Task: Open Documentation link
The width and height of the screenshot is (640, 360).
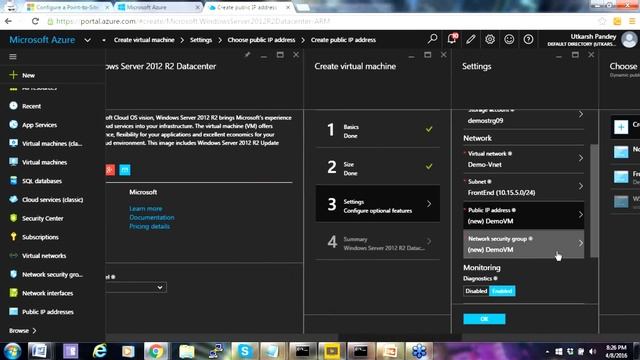Action: coord(152,218)
